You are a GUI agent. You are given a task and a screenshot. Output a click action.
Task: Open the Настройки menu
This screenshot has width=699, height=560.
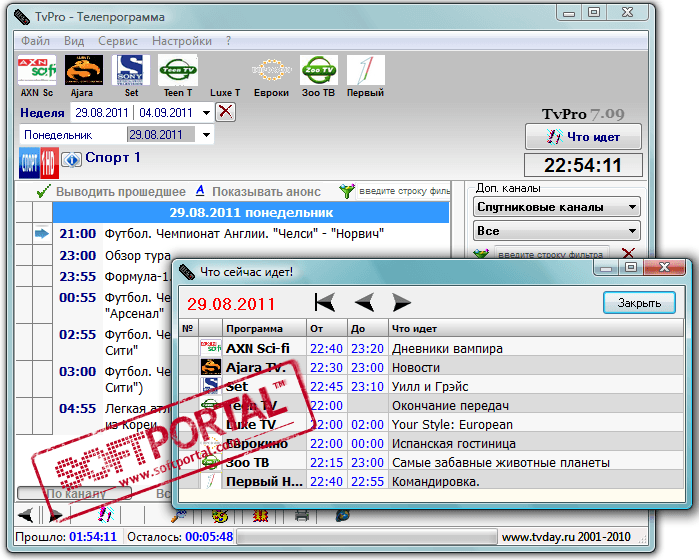click(182, 41)
